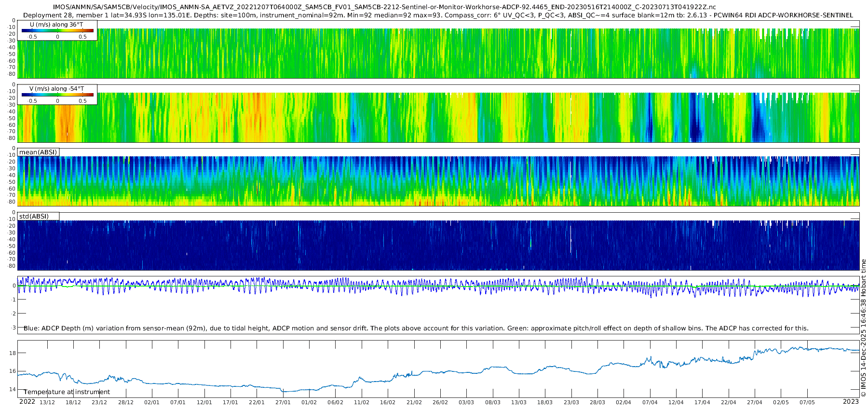
Task: Click the vertical IMOS copyright timestamp text
Action: 863,328
